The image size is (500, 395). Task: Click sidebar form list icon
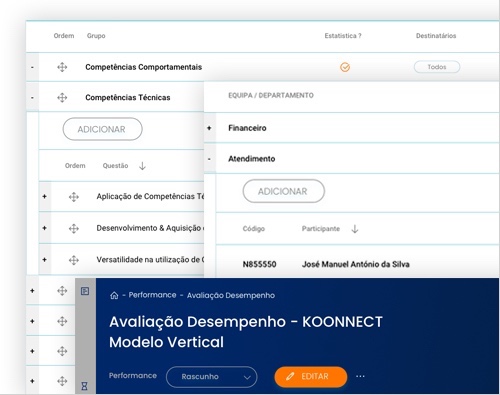(x=85, y=291)
